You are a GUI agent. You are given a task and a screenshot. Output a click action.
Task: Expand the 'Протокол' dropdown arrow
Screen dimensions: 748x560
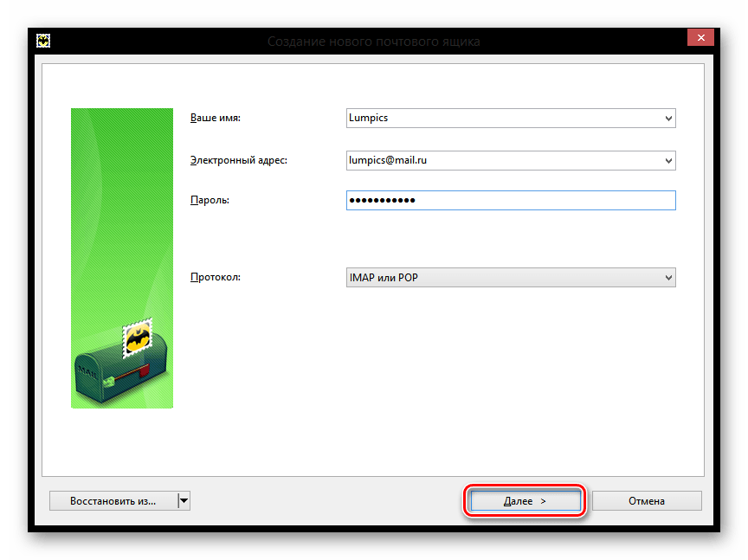[x=667, y=278]
